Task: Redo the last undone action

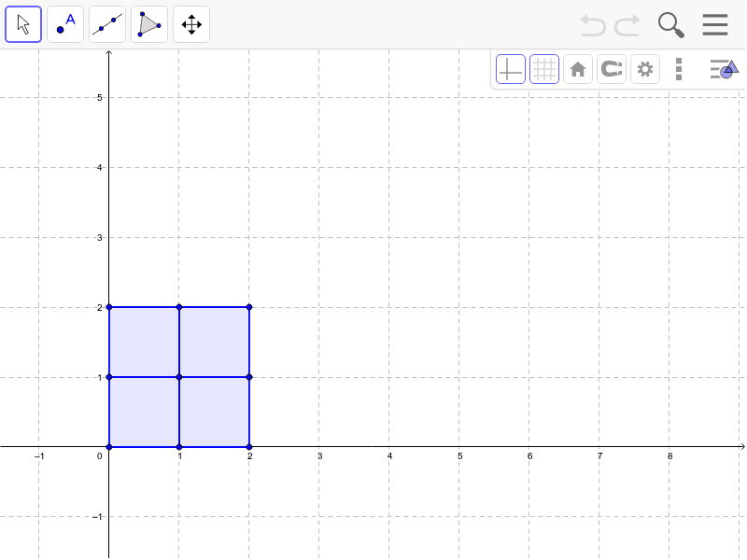Action: click(627, 25)
